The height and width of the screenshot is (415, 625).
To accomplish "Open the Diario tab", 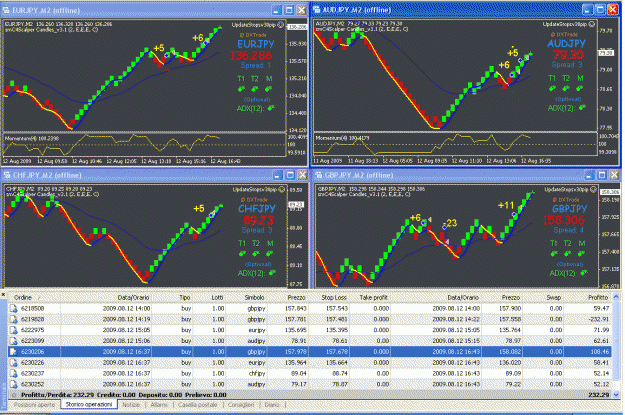I will click(272, 405).
